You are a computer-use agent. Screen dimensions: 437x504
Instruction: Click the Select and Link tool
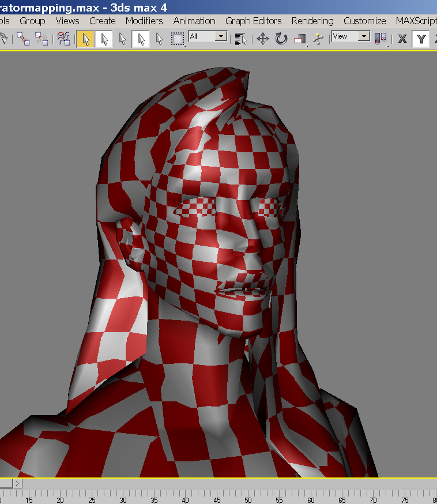[23, 39]
